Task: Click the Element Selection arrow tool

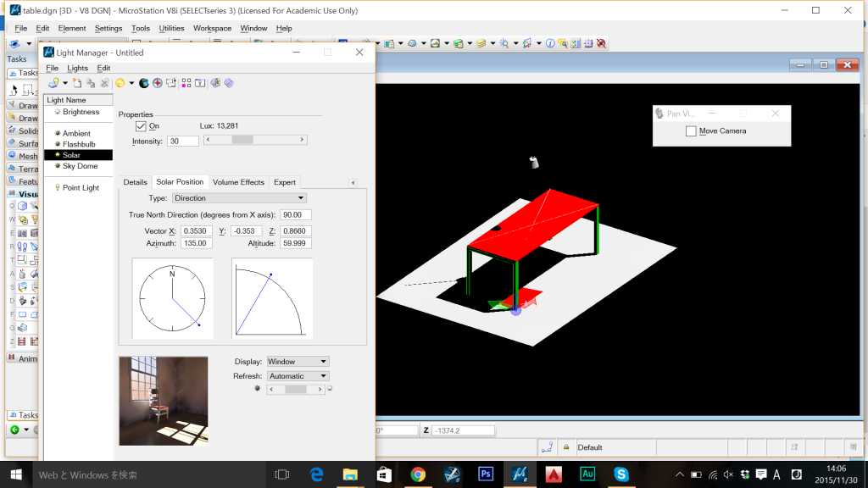Action: pyautogui.click(x=14, y=90)
